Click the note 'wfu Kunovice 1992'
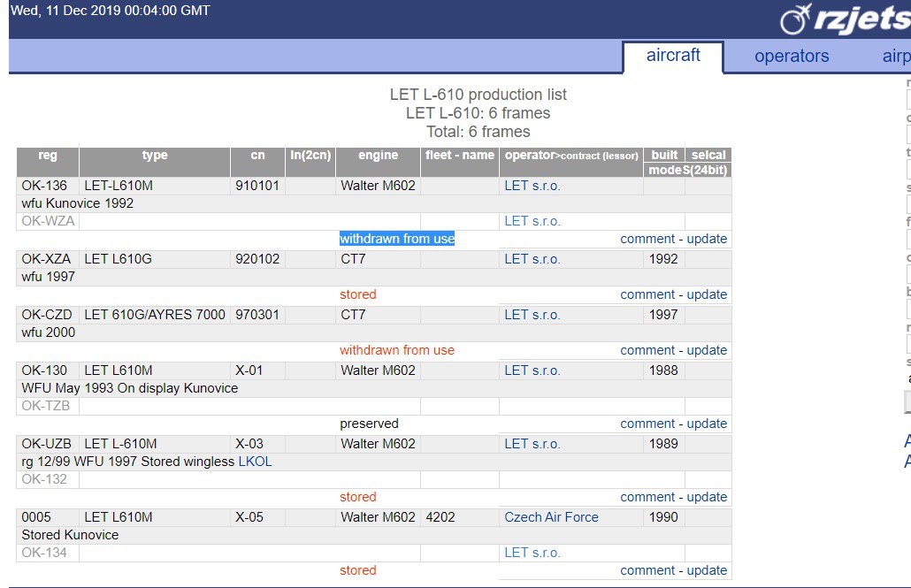The height and width of the screenshot is (588, 911). [77, 203]
